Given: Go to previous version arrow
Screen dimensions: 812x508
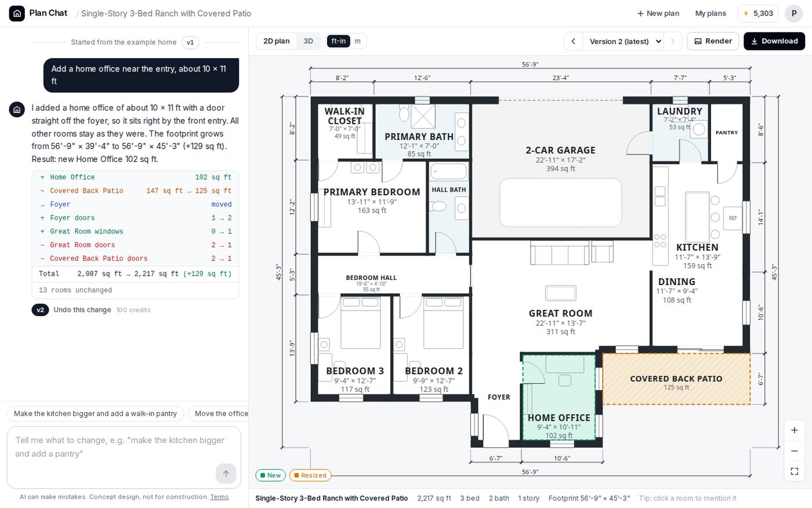Looking at the screenshot, I should tap(574, 41).
